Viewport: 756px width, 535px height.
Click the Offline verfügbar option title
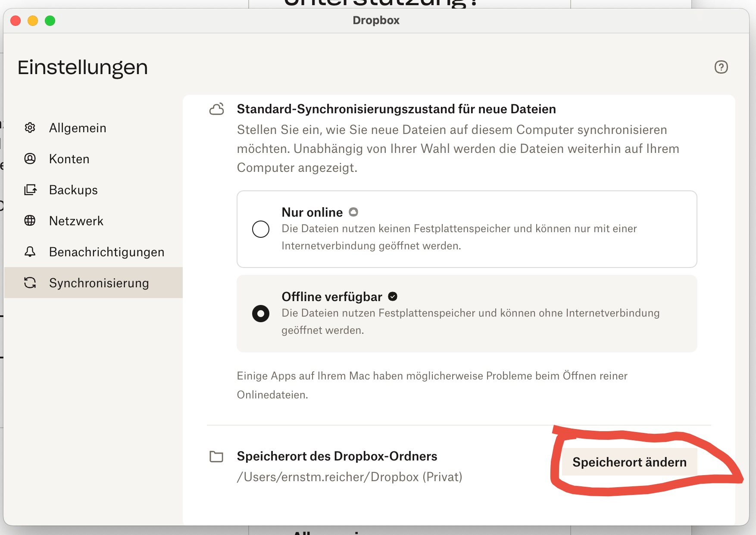(x=332, y=297)
